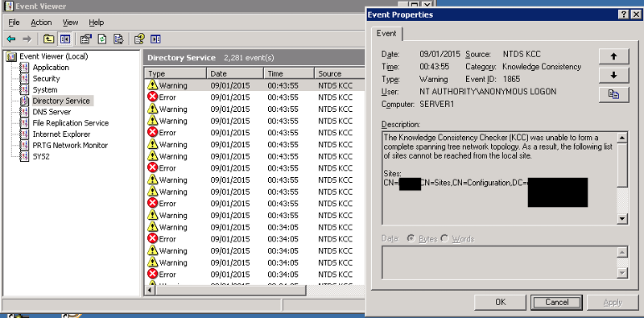644x318 pixels.
Task: Click inside the event Description text box
Action: click(499, 178)
